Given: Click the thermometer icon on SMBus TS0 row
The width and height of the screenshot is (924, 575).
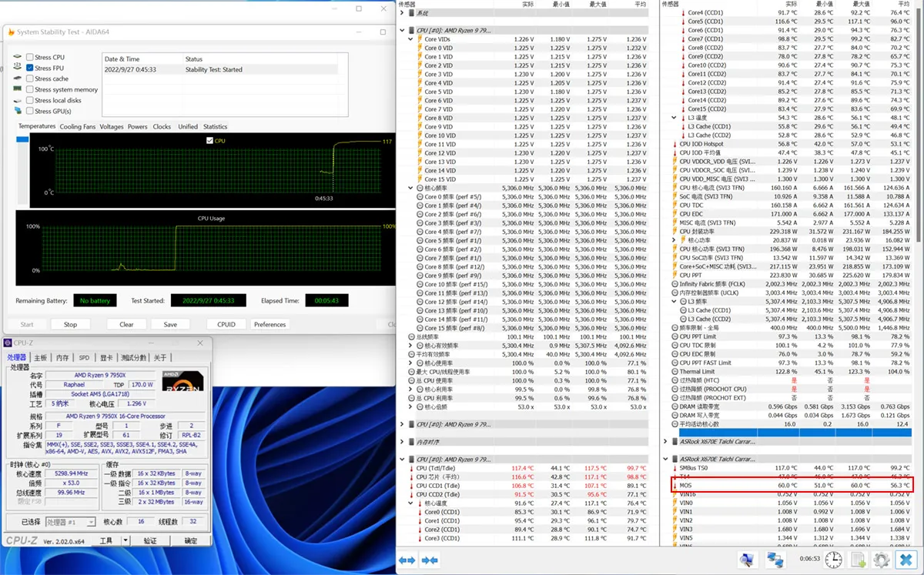Looking at the screenshot, I should [x=675, y=468].
